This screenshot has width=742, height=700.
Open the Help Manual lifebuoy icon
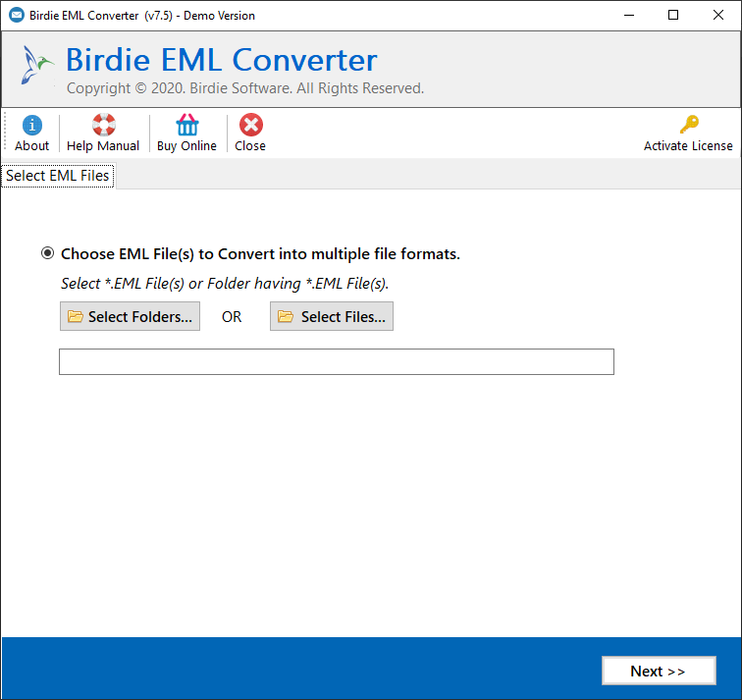[104, 125]
